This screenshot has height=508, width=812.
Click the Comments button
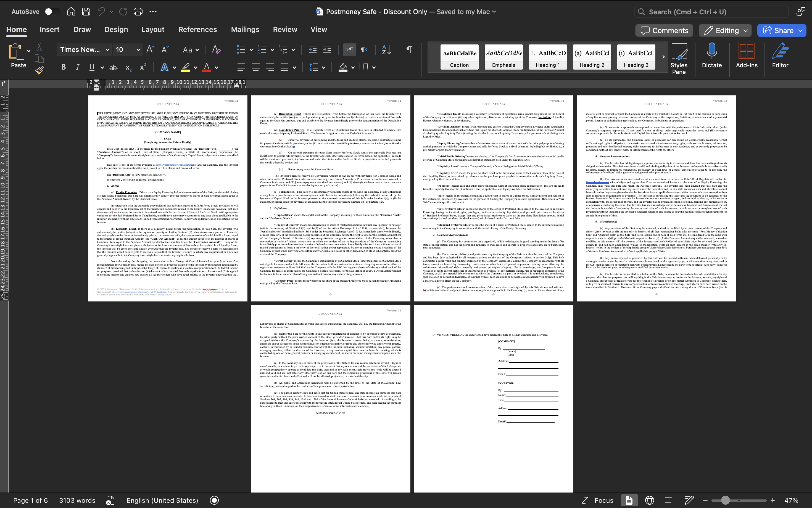pyautogui.click(x=664, y=31)
